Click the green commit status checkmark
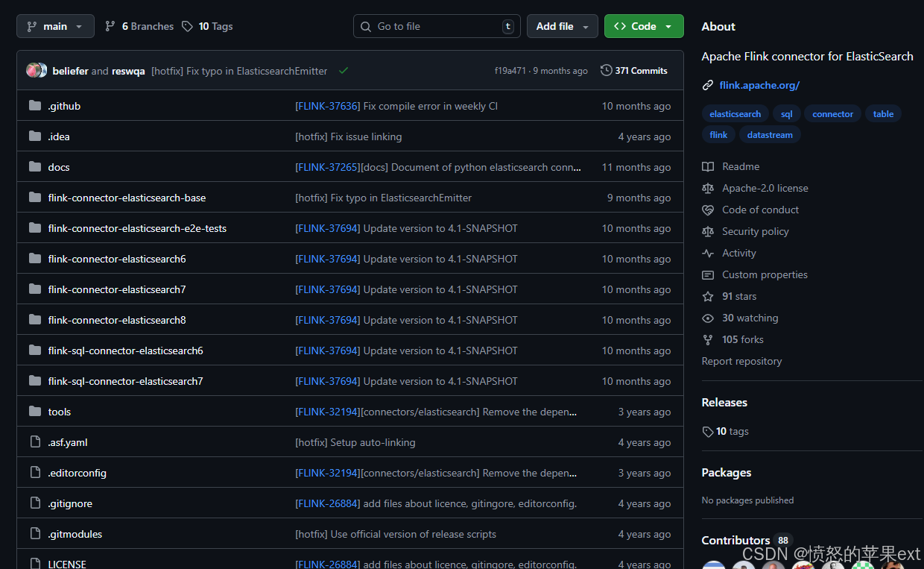Viewport: 924px width, 569px height. click(x=344, y=70)
